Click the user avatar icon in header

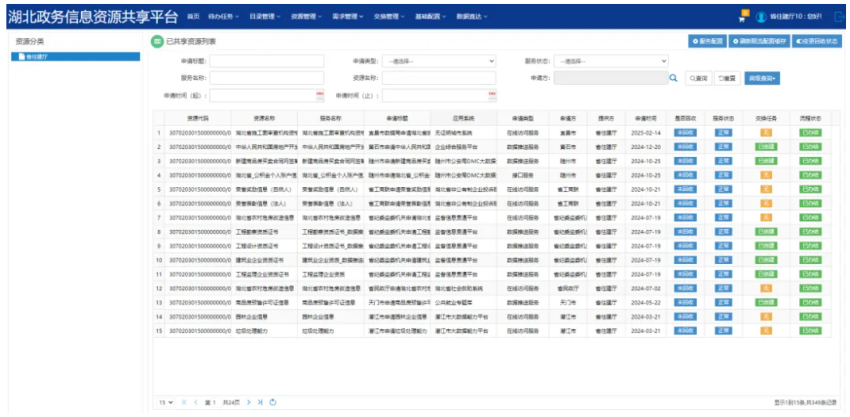pos(761,16)
